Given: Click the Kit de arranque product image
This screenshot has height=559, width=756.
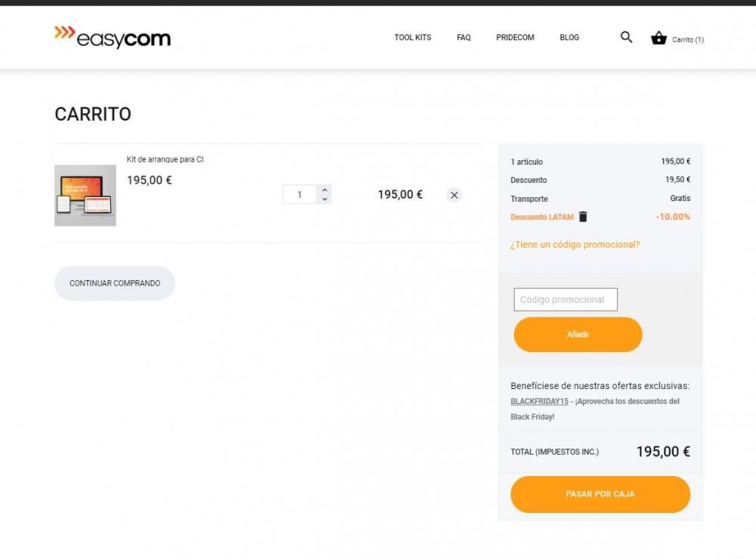Looking at the screenshot, I should coord(85,195).
